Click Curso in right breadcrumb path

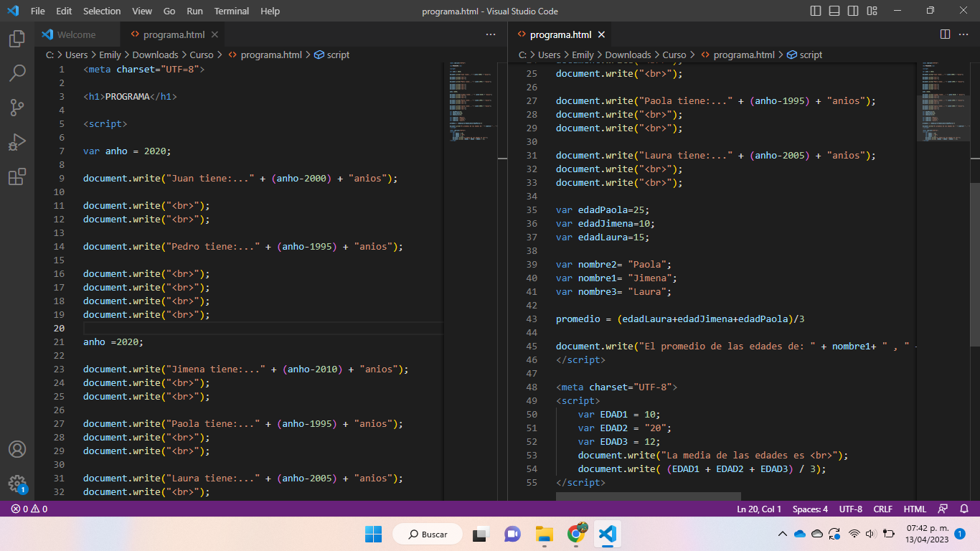point(674,55)
